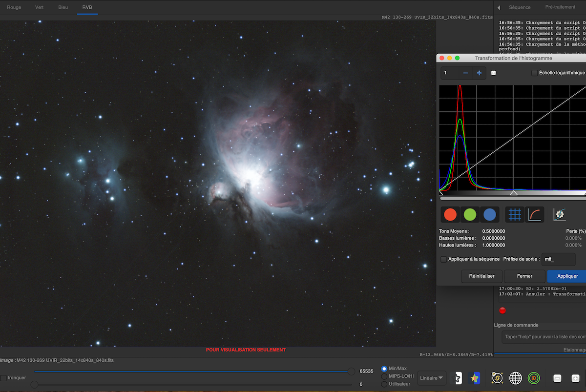Enable the Échelle logarithmique checkbox
The image size is (586, 392).
click(x=534, y=73)
